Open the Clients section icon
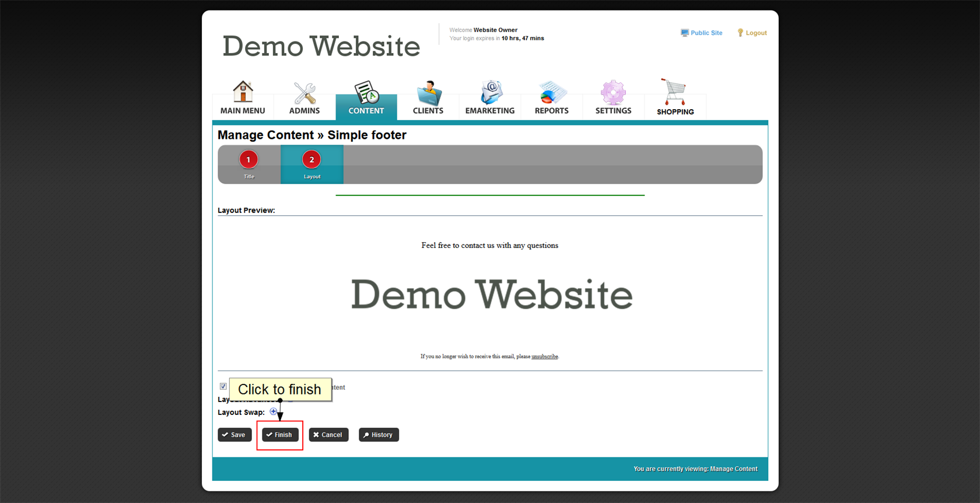Viewport: 980px width, 503px height. (428, 93)
